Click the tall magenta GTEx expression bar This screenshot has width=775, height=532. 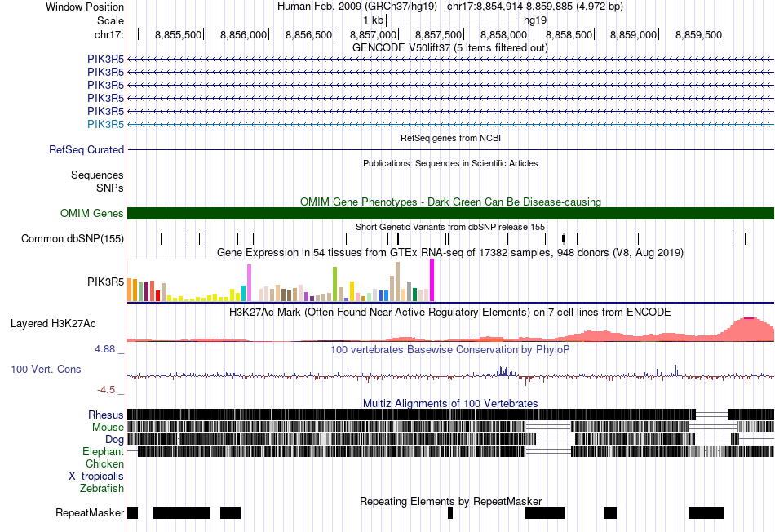point(432,280)
